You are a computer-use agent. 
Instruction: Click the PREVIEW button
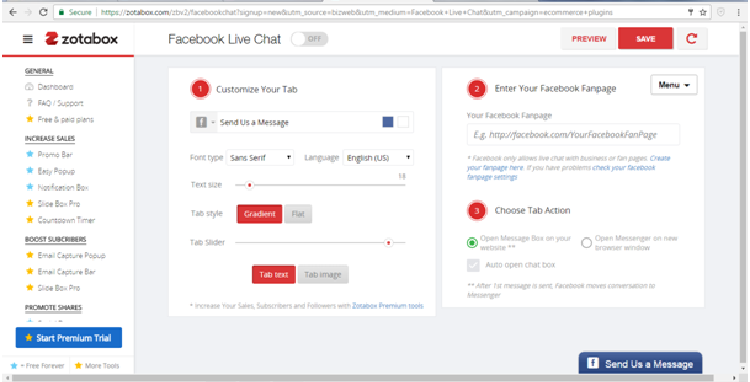pos(589,39)
